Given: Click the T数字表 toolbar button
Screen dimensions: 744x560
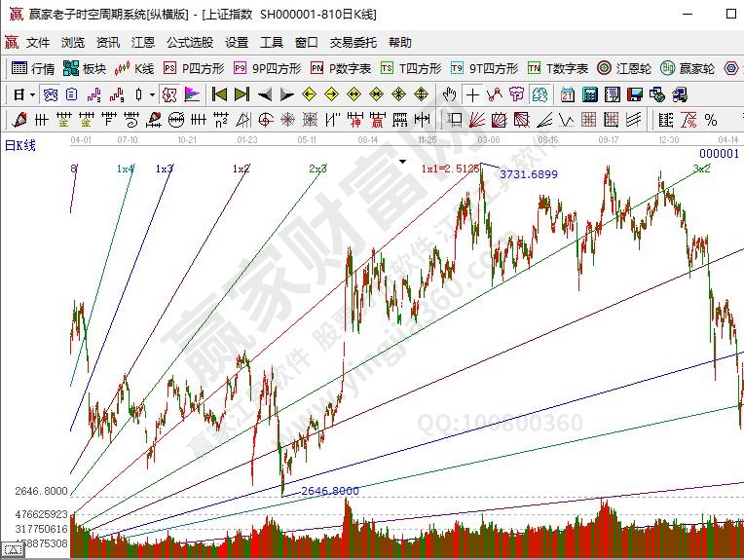Looking at the screenshot, I should coord(558,68).
